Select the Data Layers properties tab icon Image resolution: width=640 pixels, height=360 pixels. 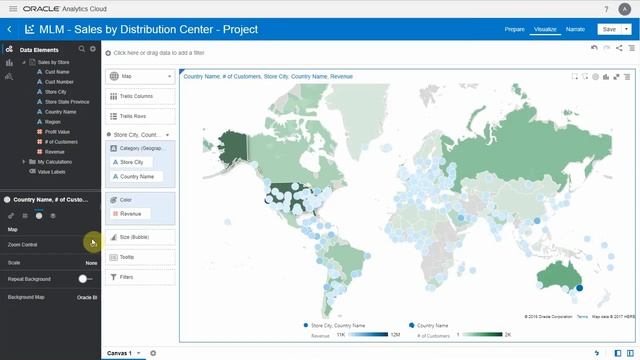pyautogui.click(x=25, y=216)
